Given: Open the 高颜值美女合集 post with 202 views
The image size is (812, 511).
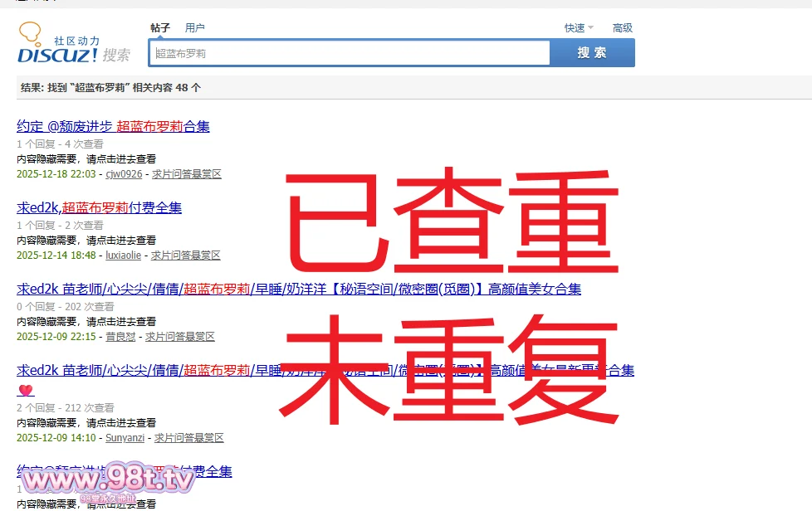Looking at the screenshot, I should pyautogui.click(x=299, y=289).
